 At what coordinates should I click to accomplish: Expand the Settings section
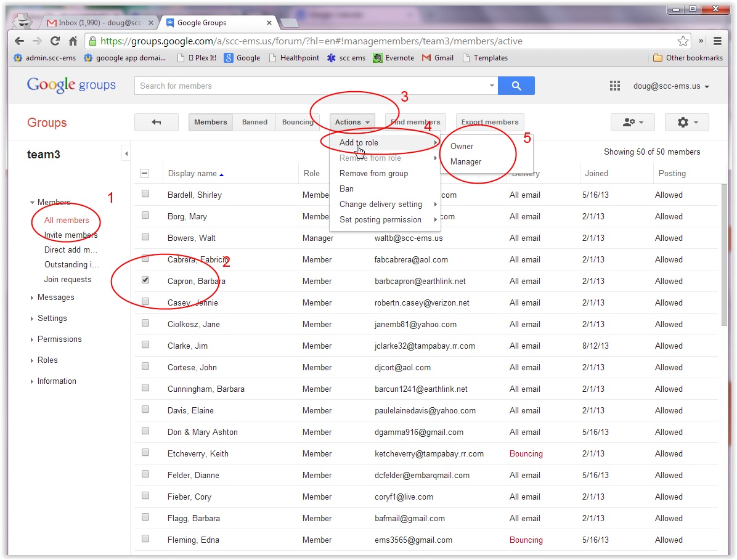[x=32, y=319]
